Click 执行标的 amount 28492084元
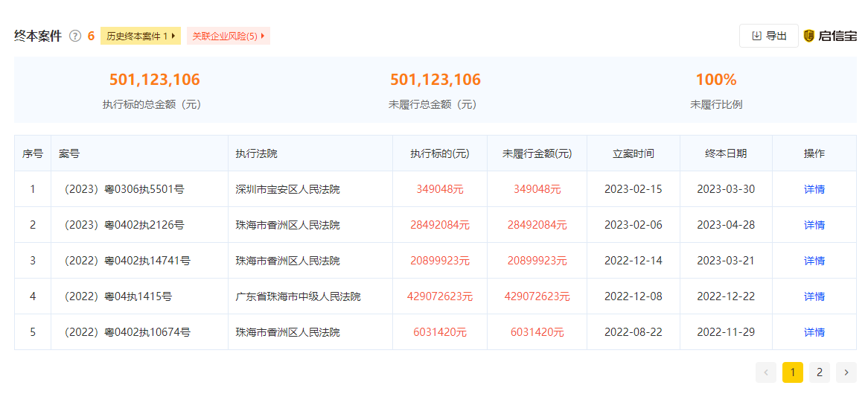Viewport: 868px width, 397px height. (440, 225)
